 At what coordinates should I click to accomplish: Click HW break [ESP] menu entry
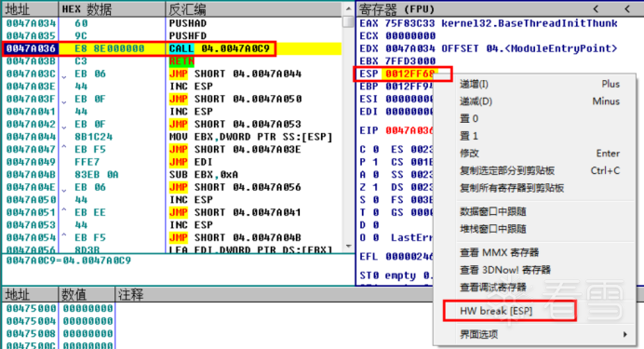496,311
